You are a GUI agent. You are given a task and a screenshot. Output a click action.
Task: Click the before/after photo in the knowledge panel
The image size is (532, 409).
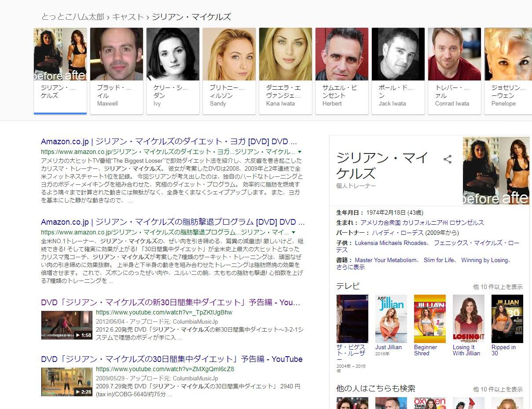coord(496,171)
